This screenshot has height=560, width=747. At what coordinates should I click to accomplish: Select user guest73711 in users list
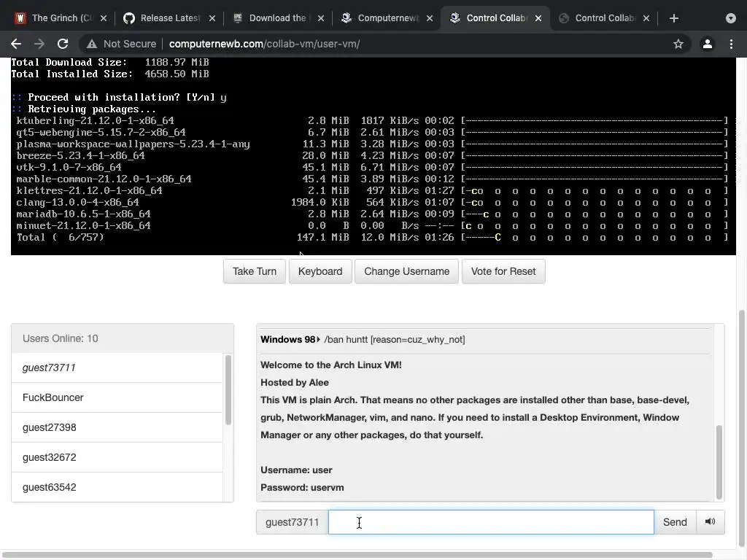click(117, 367)
